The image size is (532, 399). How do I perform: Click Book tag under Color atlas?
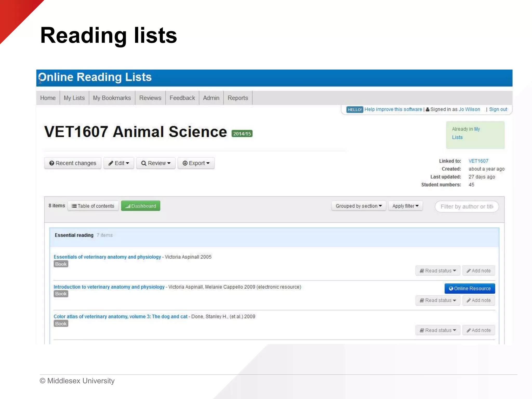click(x=61, y=324)
